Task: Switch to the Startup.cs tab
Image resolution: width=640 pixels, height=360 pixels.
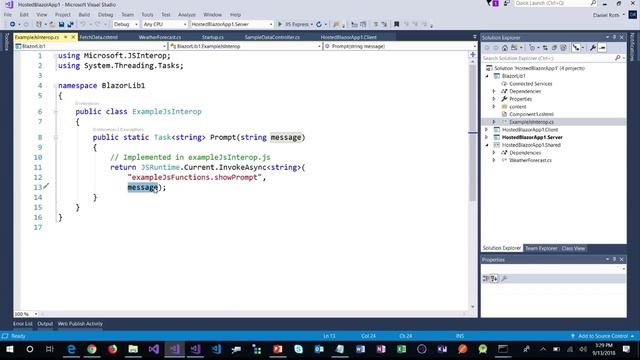Action: tap(213, 37)
